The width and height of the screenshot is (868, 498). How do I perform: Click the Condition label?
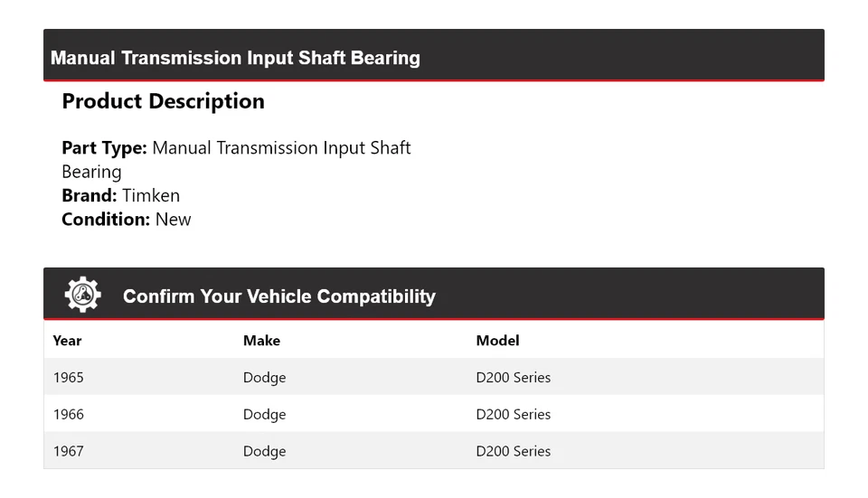tap(106, 219)
